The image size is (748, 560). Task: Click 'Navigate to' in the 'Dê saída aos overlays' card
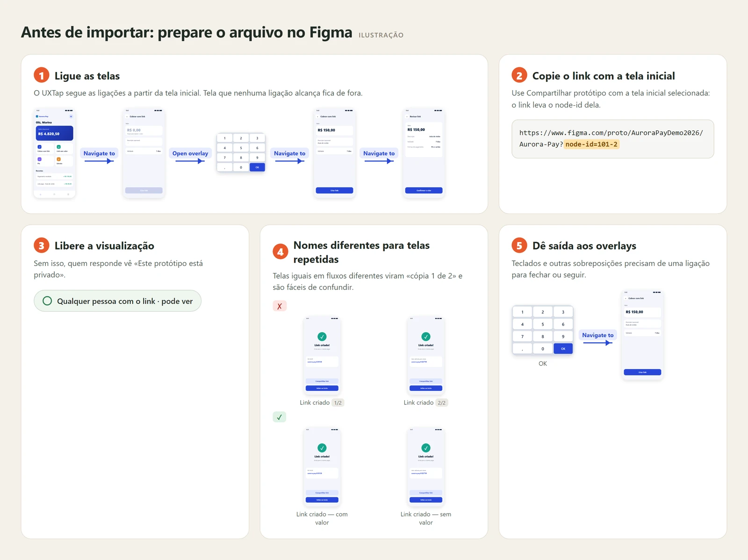pos(598,335)
